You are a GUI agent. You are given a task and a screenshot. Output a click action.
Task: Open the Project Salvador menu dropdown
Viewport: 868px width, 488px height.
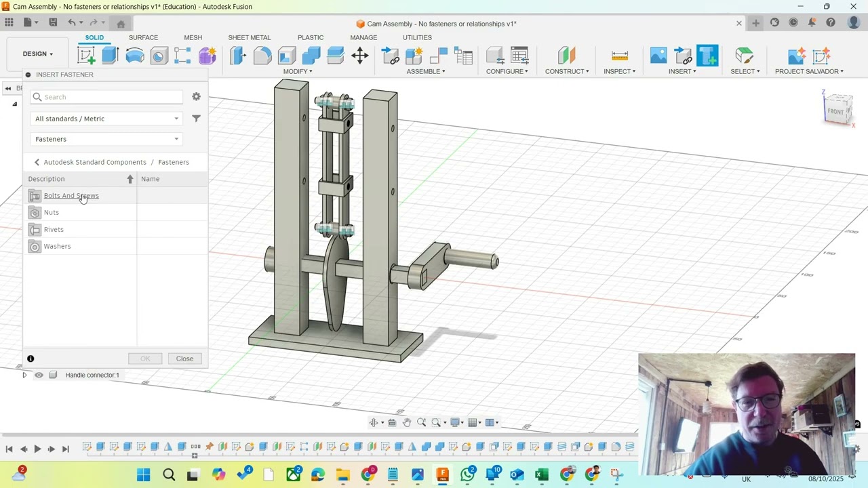[809, 71]
